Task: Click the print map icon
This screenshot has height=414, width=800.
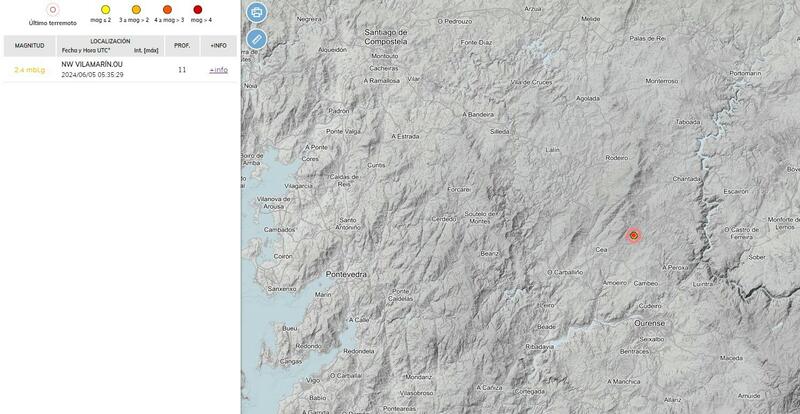Action: [x=257, y=13]
